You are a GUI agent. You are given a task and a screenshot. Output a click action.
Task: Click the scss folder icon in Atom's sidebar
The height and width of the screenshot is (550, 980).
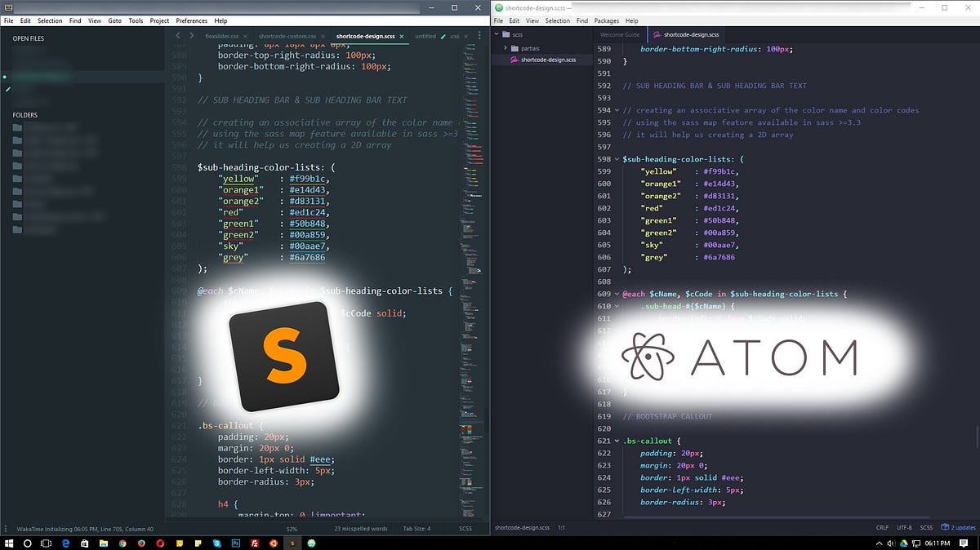click(506, 34)
